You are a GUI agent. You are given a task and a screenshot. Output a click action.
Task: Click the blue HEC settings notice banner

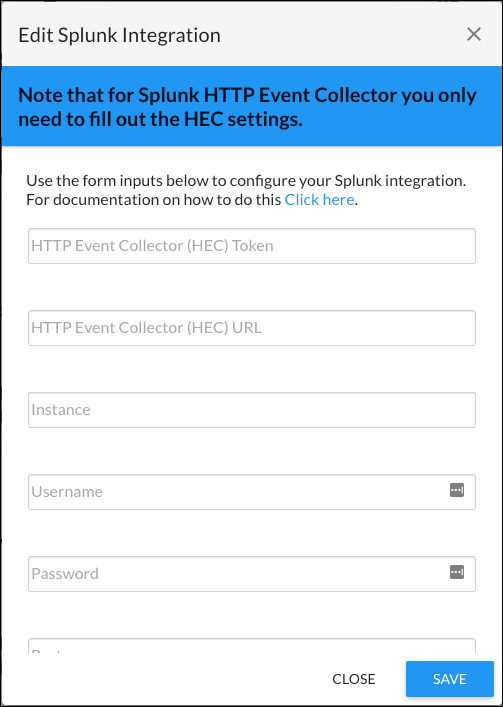(252, 106)
